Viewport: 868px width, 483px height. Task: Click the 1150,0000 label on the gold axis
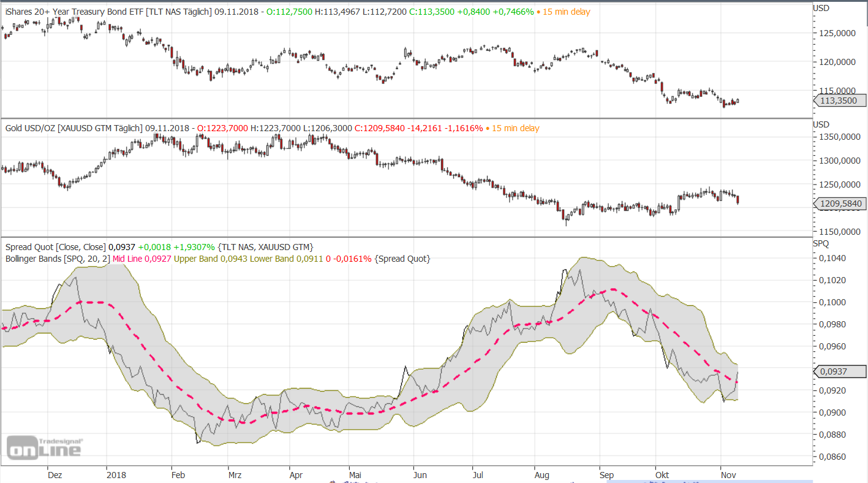pyautogui.click(x=840, y=232)
